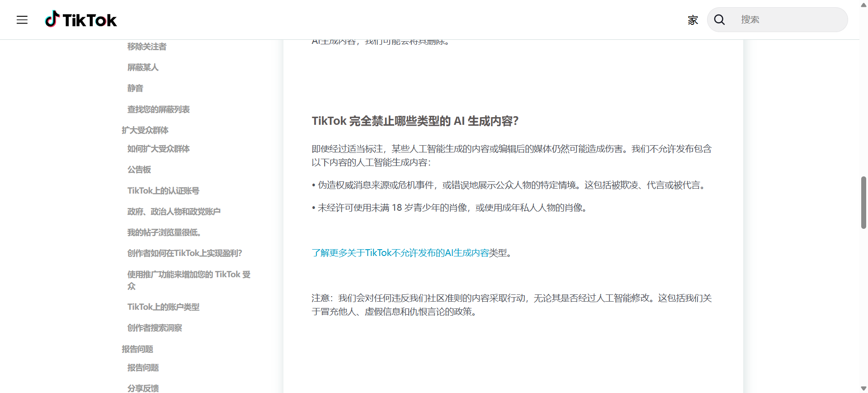
Task: Click the scrollbar down arrow
Action: point(863,388)
